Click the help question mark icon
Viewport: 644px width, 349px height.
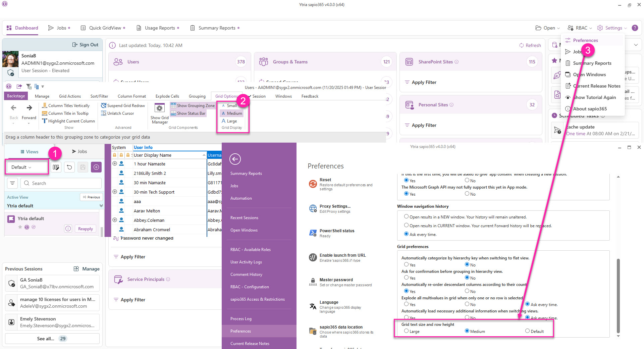[635, 28]
